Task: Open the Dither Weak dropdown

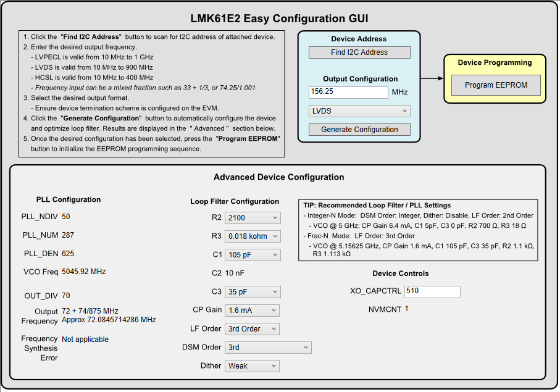Action: [252, 366]
